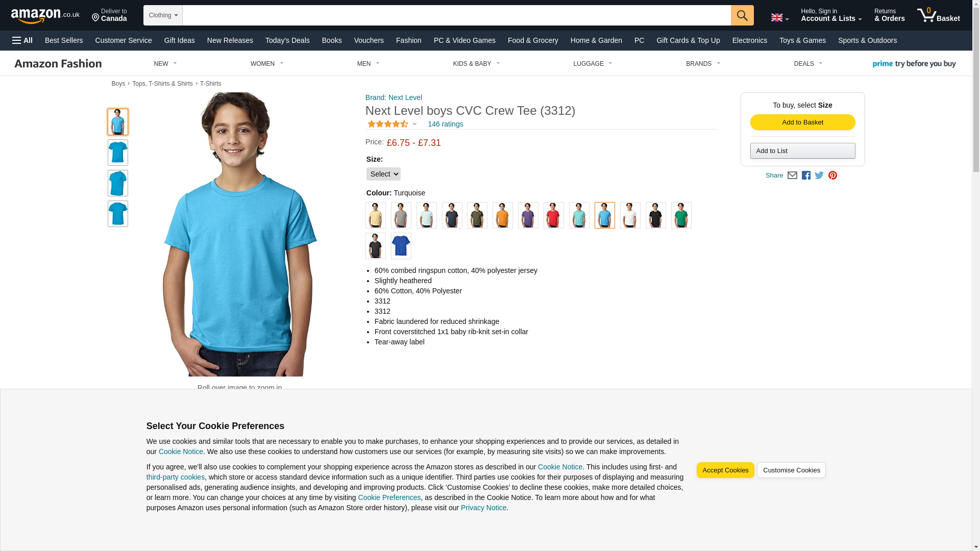The width and height of the screenshot is (980, 551).
Task: Share on Facebook icon
Action: (x=806, y=176)
